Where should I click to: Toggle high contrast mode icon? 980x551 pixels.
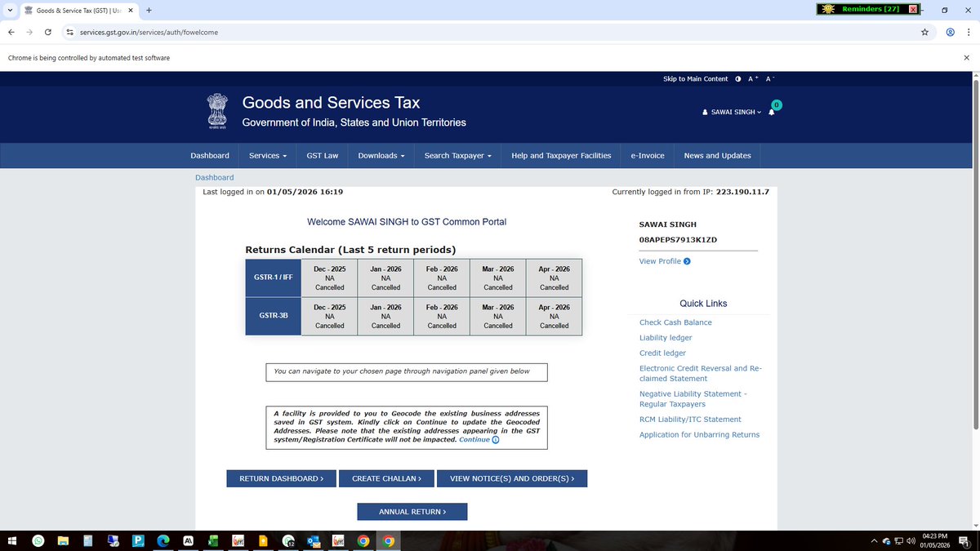coord(738,79)
